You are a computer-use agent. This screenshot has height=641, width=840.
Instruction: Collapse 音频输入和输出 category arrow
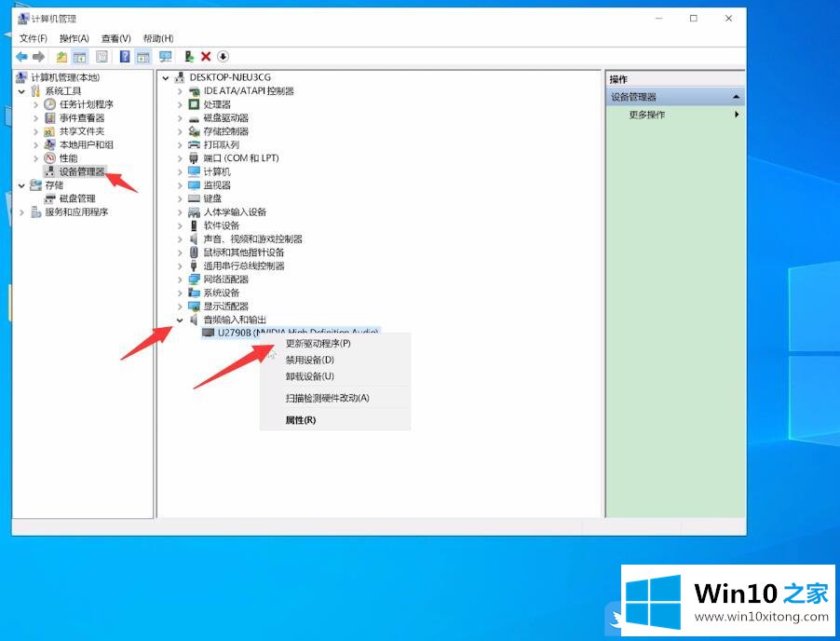(x=180, y=320)
